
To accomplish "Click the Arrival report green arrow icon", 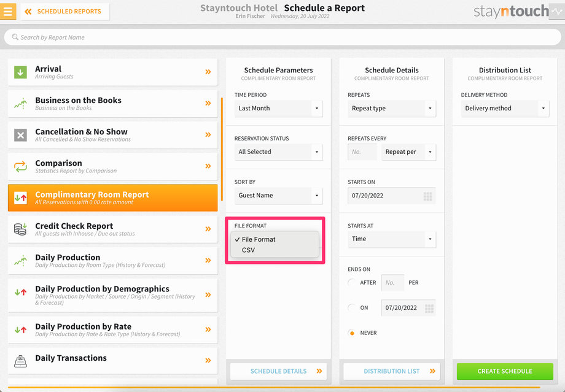I will [x=20, y=72].
